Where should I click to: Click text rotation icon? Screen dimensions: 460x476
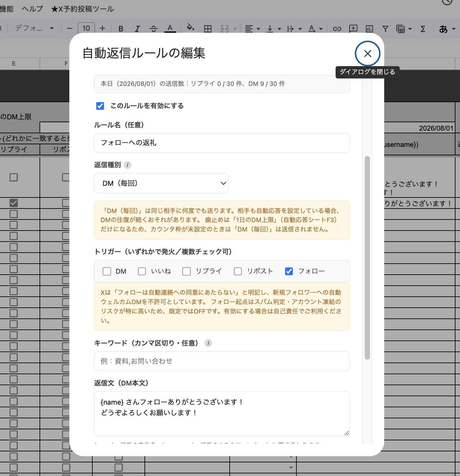coord(312,29)
